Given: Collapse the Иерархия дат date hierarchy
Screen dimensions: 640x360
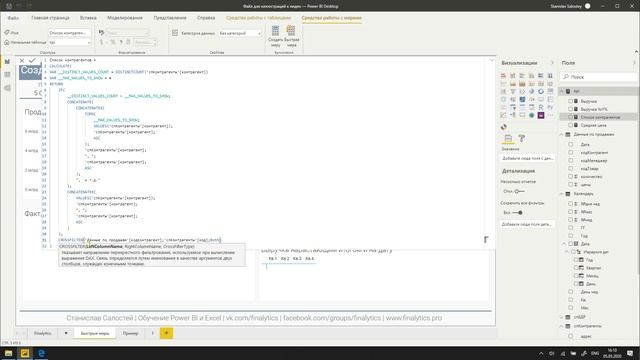Looking at the screenshot, I should (568, 252).
